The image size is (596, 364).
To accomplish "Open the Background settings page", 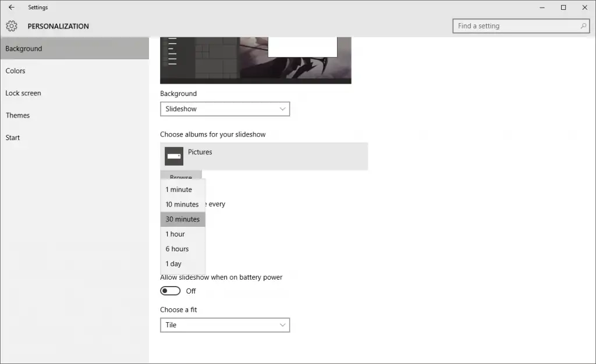I will tap(74, 48).
